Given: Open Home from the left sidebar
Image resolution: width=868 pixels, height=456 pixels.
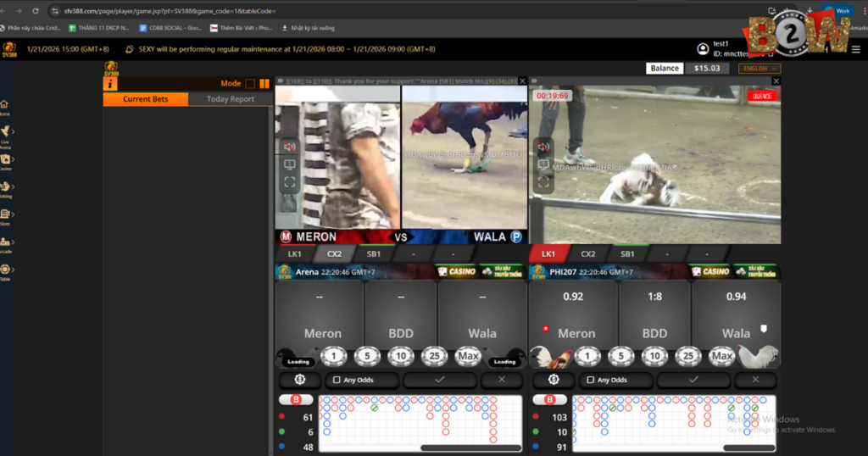Looking at the screenshot, I should pyautogui.click(x=5, y=107).
